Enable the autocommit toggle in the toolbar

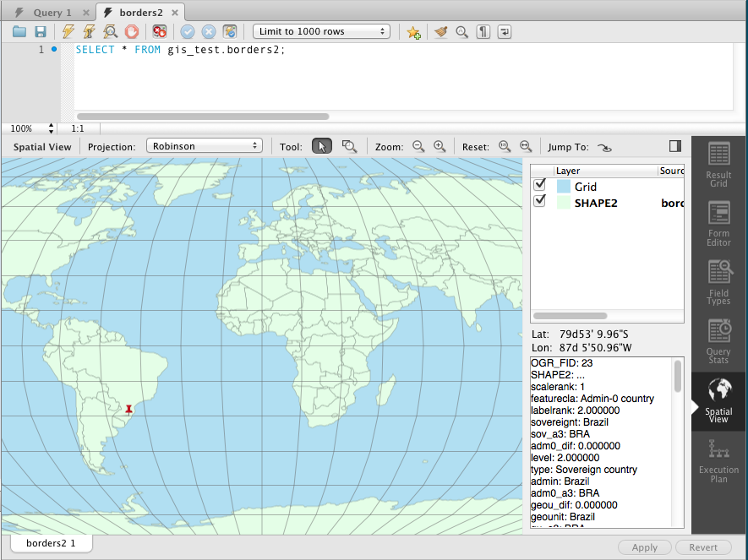(230, 31)
